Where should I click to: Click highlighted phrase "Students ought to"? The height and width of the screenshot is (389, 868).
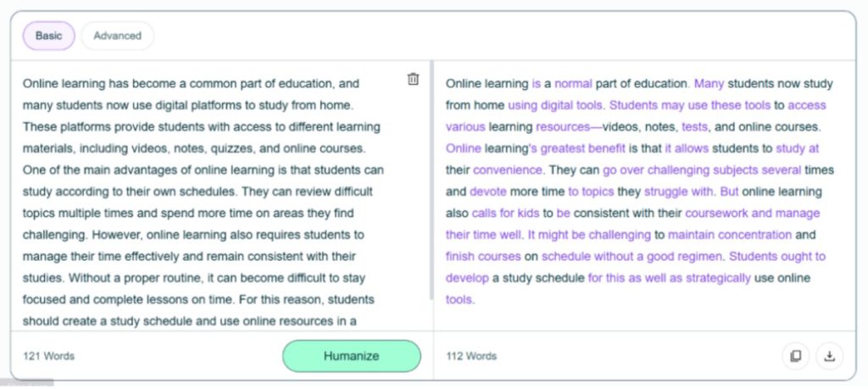777,256
